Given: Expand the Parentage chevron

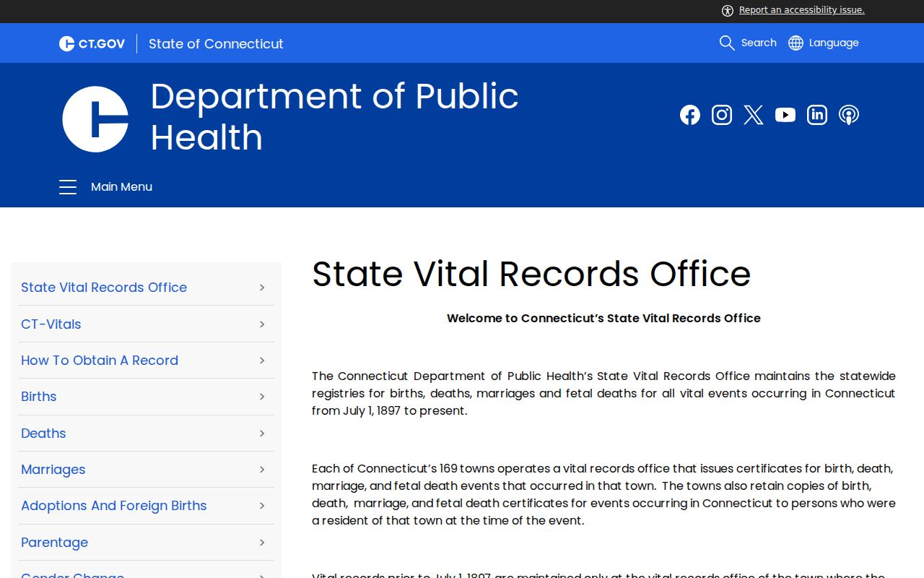Looking at the screenshot, I should (x=262, y=542).
